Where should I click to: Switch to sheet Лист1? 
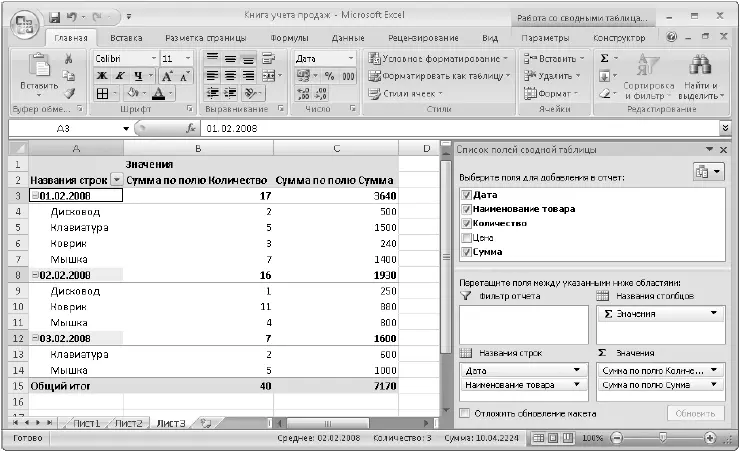coord(87,423)
